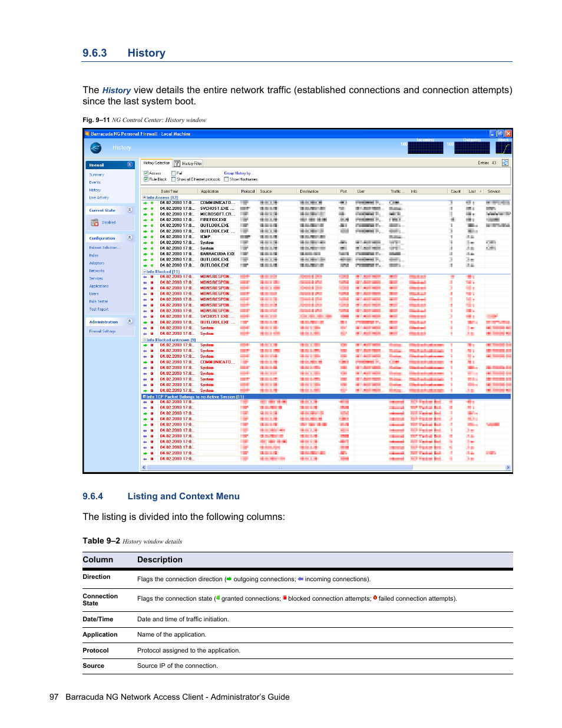Collapse the Info Blocked-unknown (9) group

tap(144, 340)
